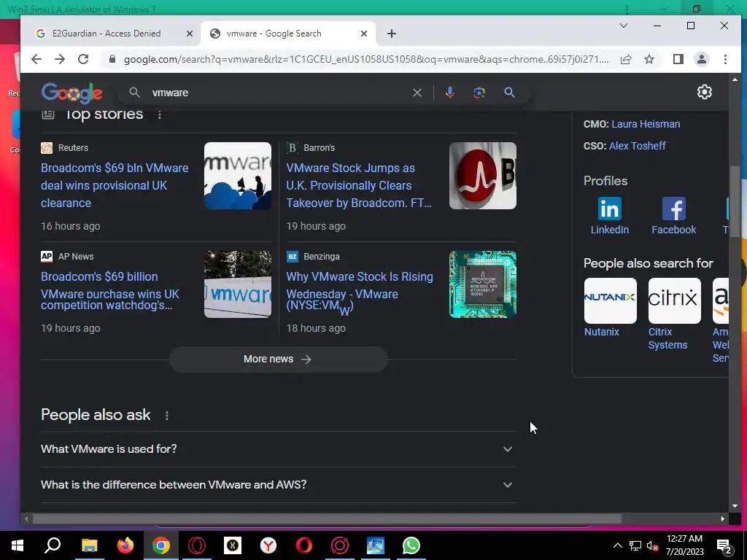Switch to Chrome on the taskbar
Viewport: 747px width, 560px height.
[161, 545]
